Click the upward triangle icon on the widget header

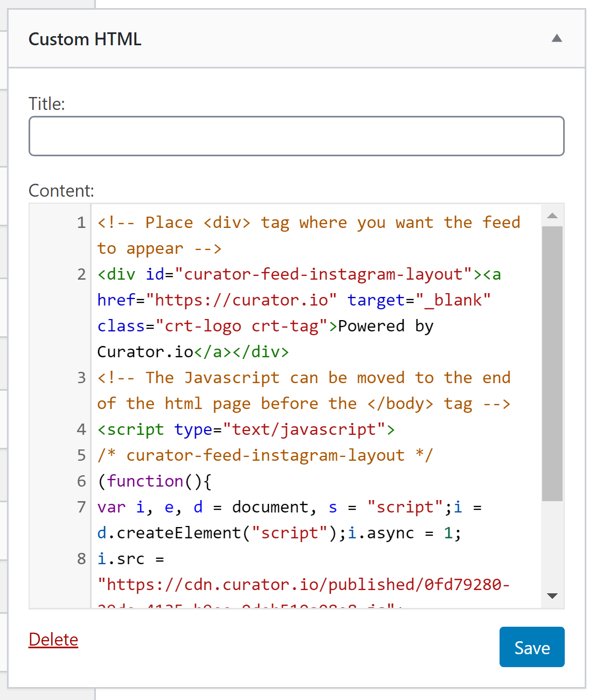click(x=556, y=39)
